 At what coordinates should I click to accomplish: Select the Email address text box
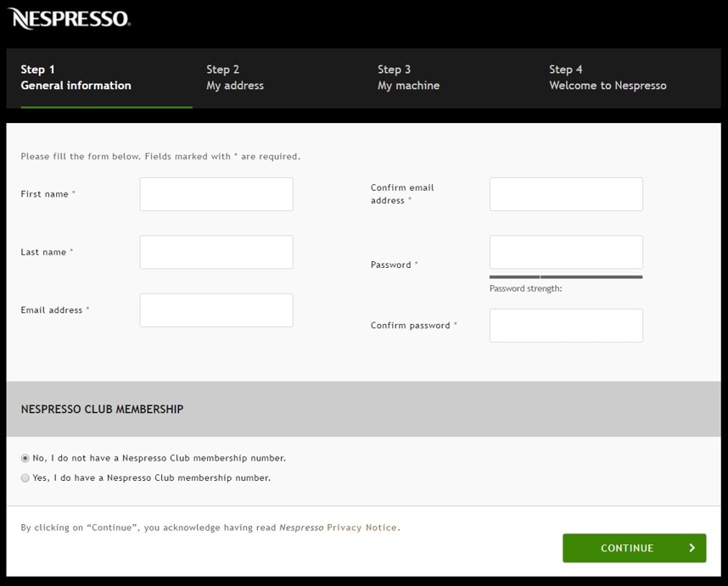click(216, 310)
